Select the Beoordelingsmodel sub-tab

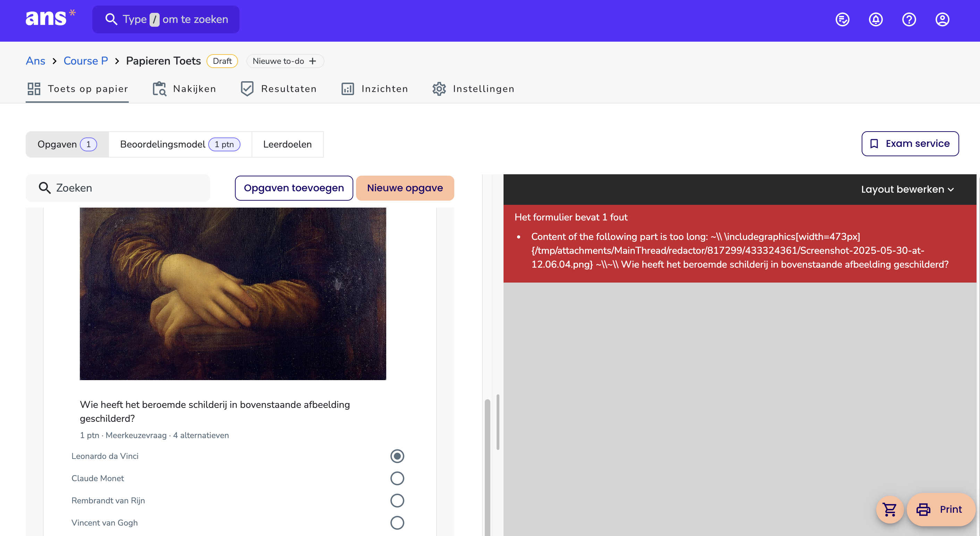coord(180,144)
